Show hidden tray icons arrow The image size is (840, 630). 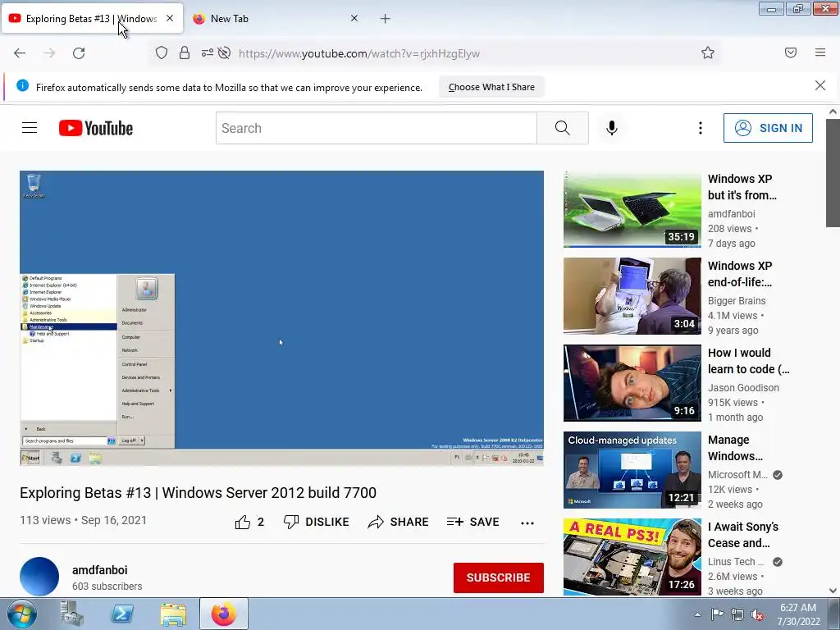697,614
